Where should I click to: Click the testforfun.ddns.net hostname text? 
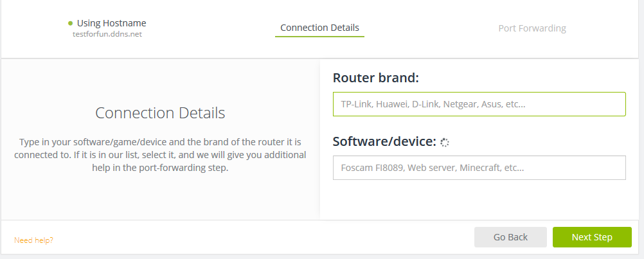107,34
